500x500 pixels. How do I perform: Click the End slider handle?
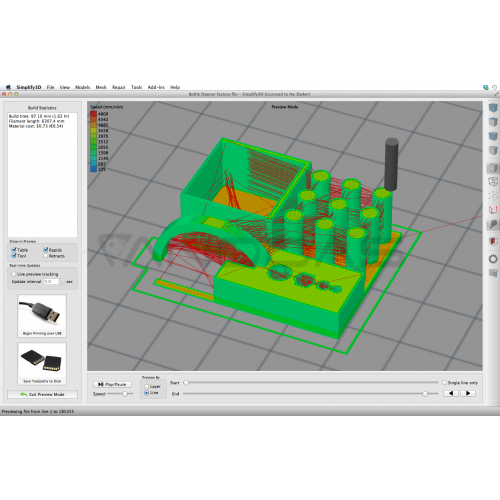(425, 394)
